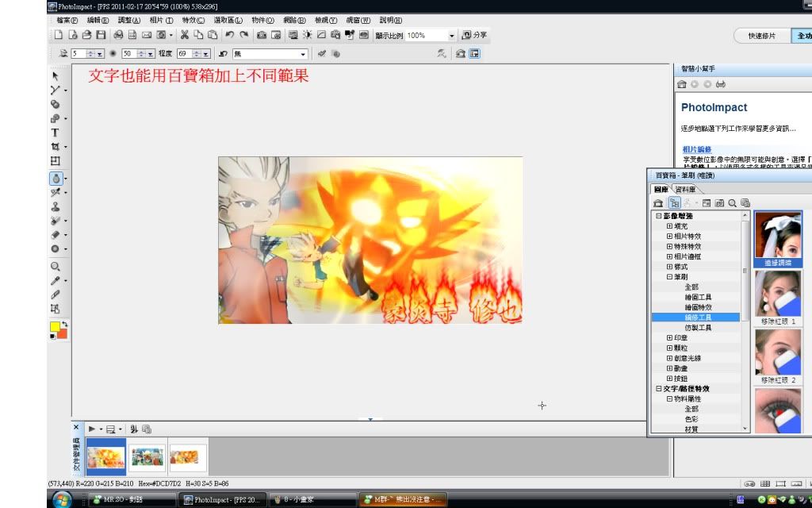Select the Crop tool
The image size is (812, 508).
55,147
